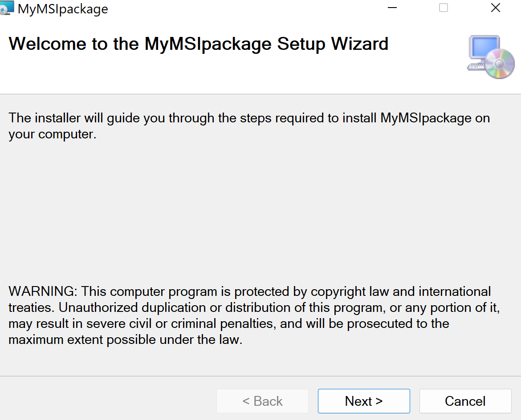This screenshot has width=521, height=420.
Task: Click the word WARNING in notice text
Action: point(43,291)
